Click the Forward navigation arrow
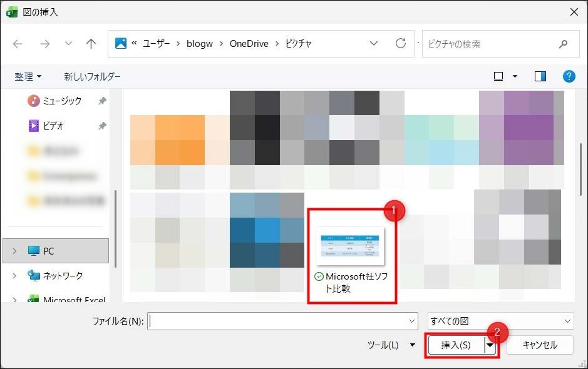 [x=44, y=44]
